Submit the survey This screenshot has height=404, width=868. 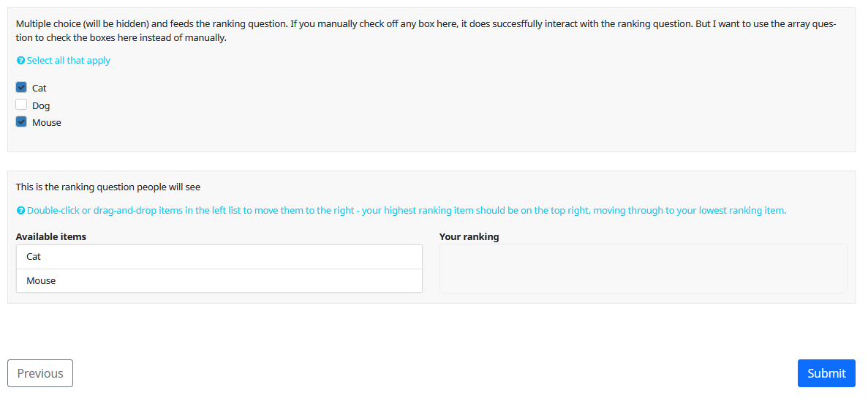point(826,373)
